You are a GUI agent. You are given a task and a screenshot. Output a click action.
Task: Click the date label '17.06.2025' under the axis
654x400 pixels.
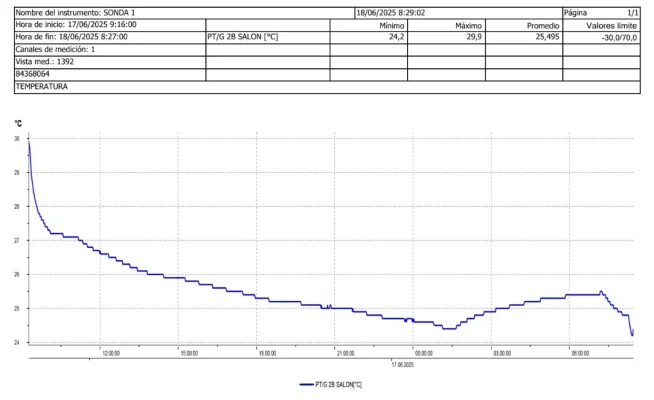pyautogui.click(x=402, y=365)
